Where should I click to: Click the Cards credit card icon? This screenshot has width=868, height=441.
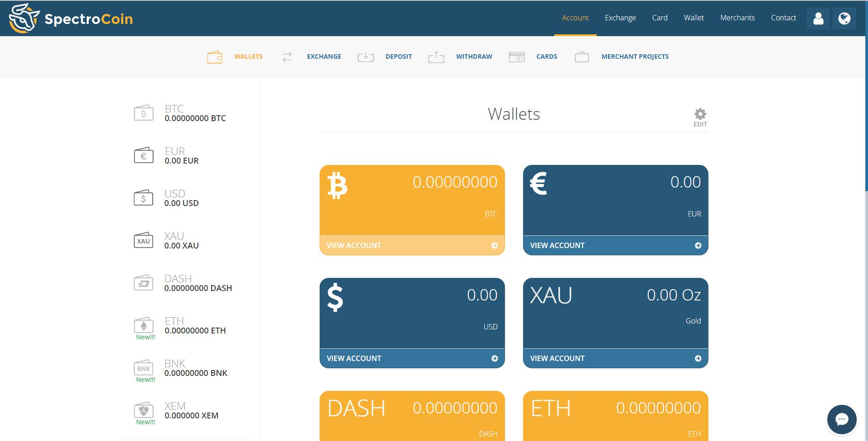pos(517,57)
